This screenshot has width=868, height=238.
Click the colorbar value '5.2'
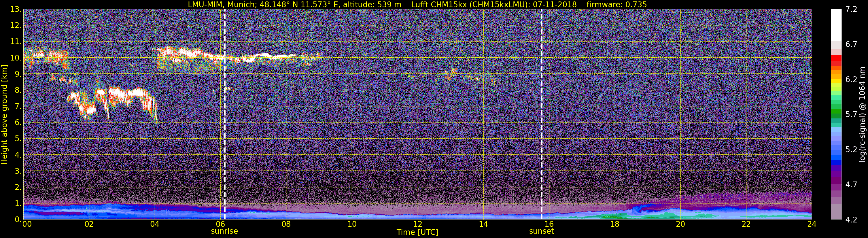[x=851, y=150]
